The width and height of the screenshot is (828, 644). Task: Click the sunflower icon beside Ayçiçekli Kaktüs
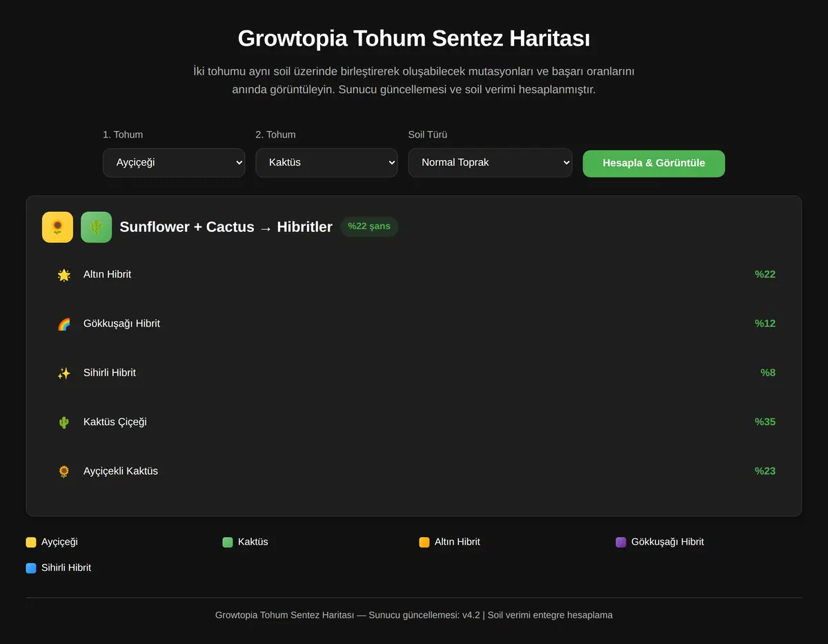point(64,471)
